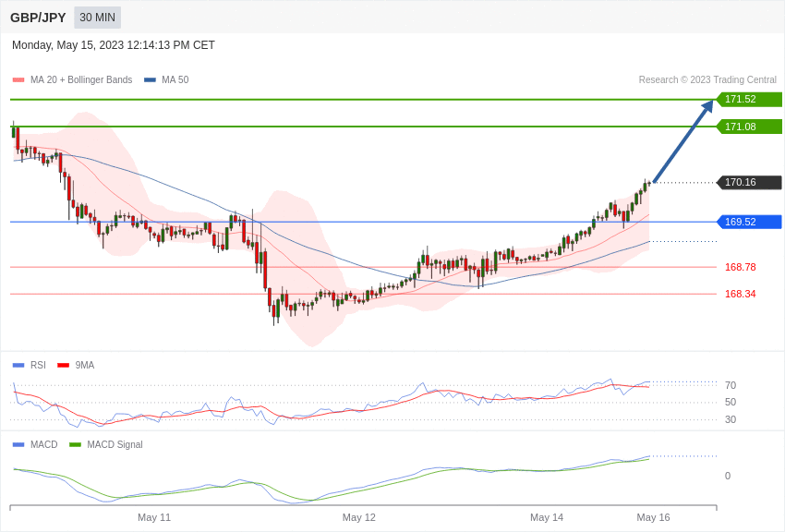Viewport: 785px width, 532px height.
Task: Click the 168.34 support level label
Action: coord(741,294)
